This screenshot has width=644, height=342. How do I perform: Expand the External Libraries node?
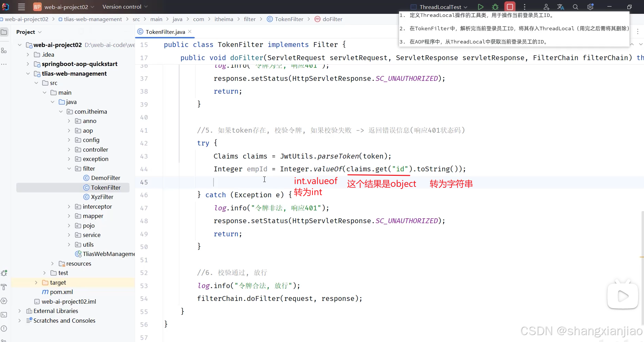pyautogui.click(x=20, y=311)
